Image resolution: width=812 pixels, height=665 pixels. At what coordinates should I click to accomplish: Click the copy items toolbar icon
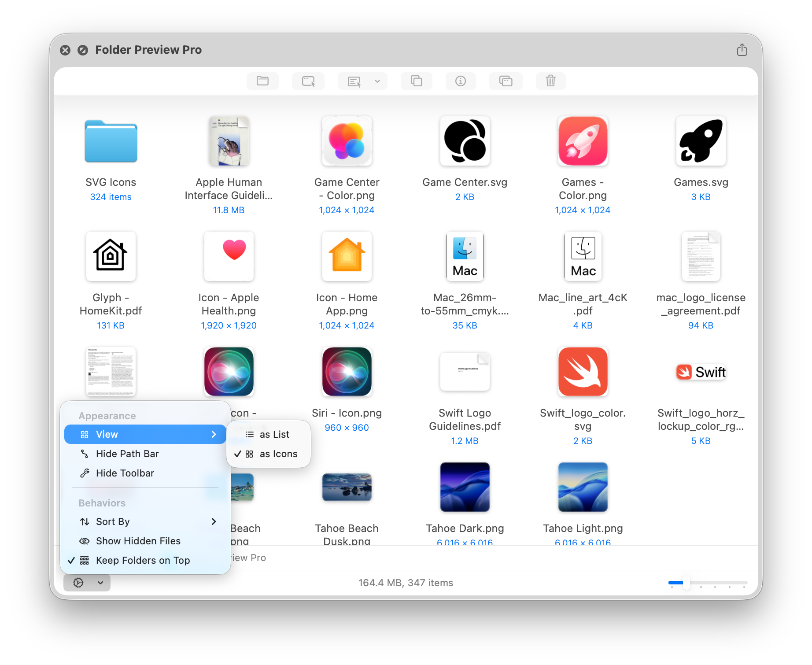[416, 81]
